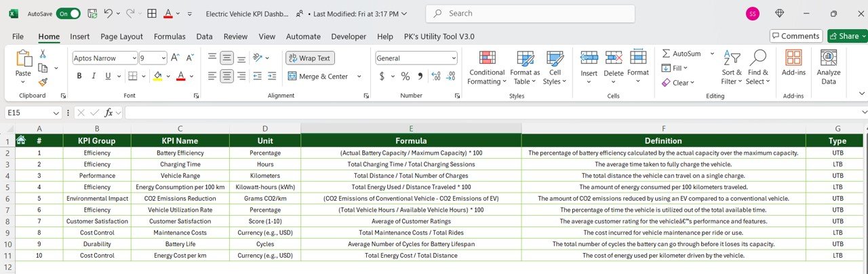Click the Copy icon in Clipboard group

43,68
